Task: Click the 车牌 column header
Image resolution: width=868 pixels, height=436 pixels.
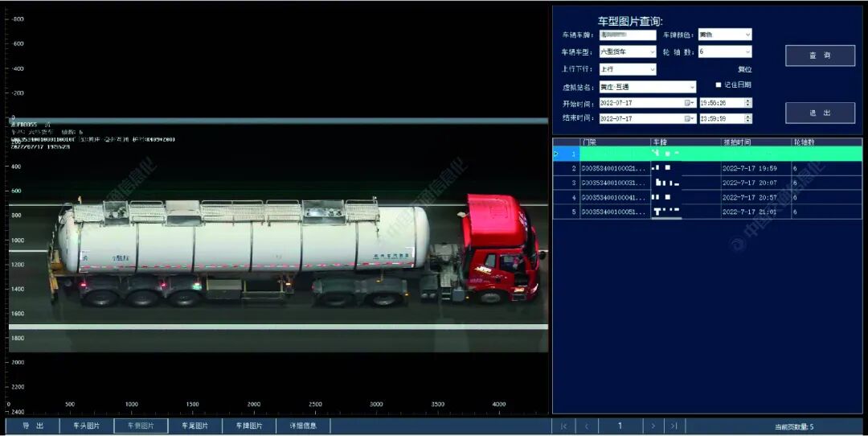Action: click(x=686, y=142)
